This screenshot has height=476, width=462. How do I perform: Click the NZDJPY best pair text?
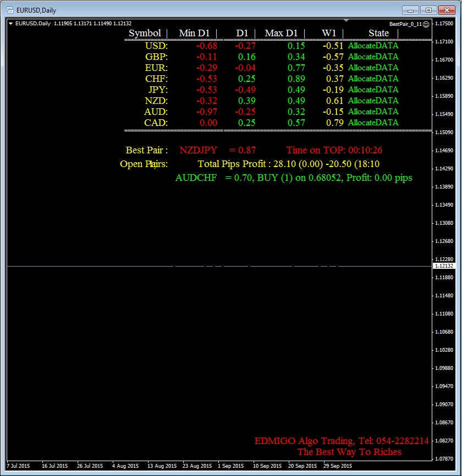pos(199,150)
